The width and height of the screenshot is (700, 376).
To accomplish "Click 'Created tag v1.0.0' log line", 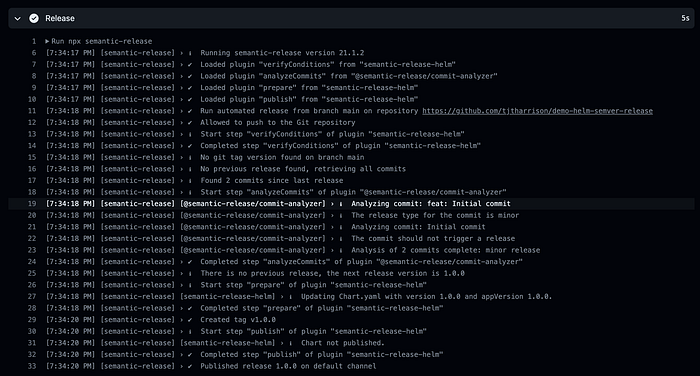I will (x=238, y=320).
